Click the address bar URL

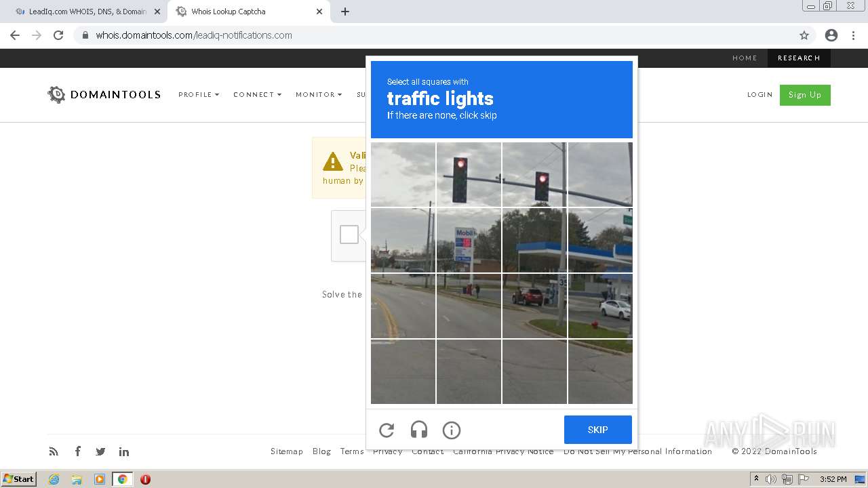click(x=194, y=35)
